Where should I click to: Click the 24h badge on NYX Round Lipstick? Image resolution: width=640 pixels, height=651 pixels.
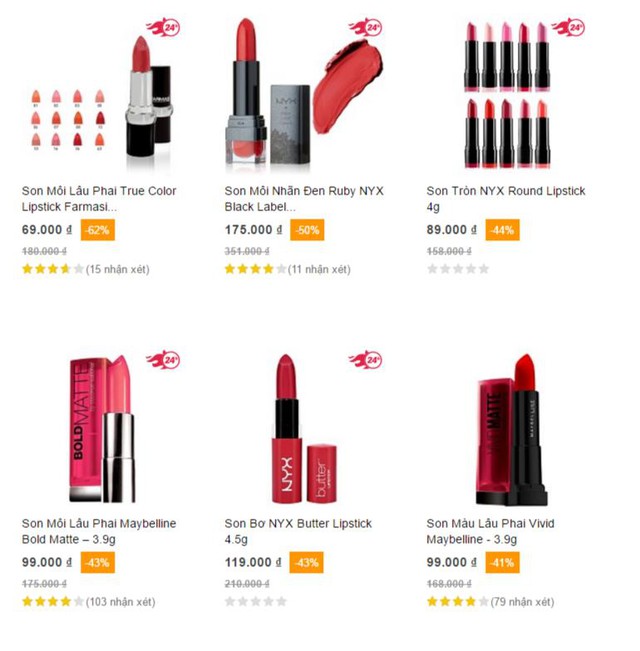tap(568, 27)
